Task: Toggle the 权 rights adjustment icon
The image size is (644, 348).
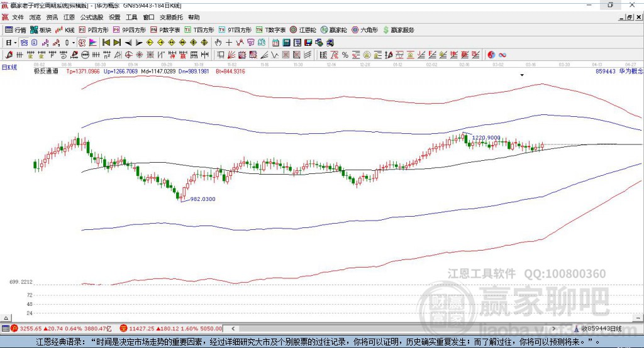Action: point(82,43)
